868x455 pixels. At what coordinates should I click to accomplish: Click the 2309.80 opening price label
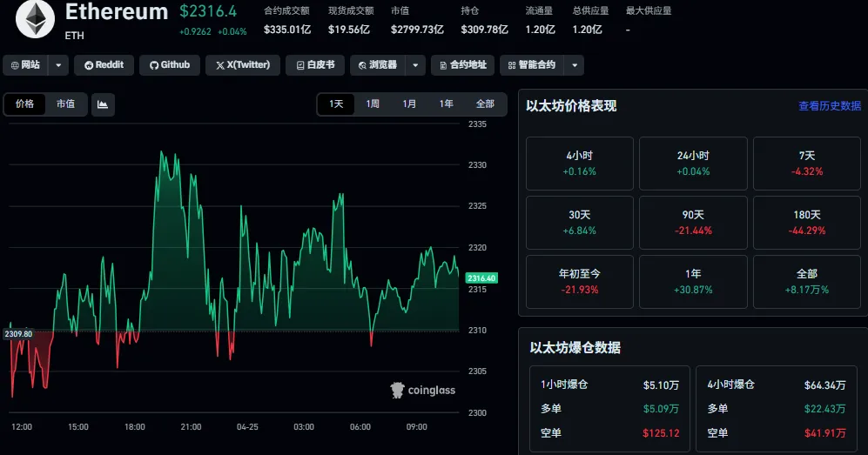click(x=18, y=334)
